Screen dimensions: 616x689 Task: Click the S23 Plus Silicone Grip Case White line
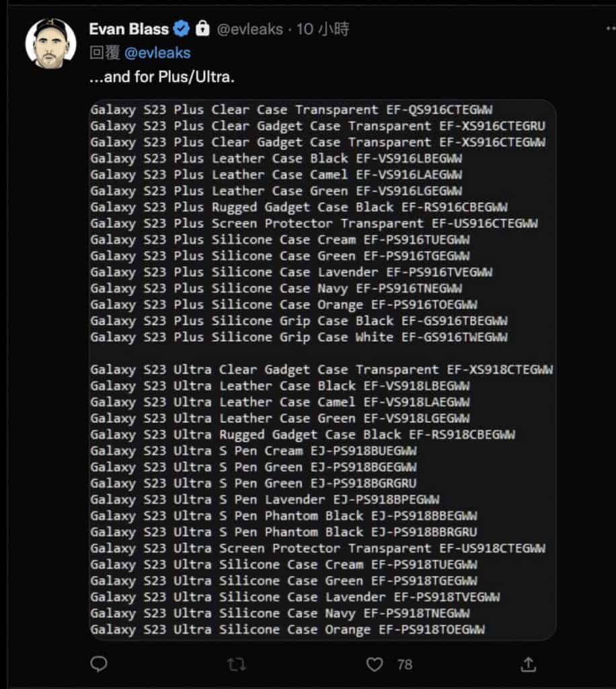tap(299, 337)
